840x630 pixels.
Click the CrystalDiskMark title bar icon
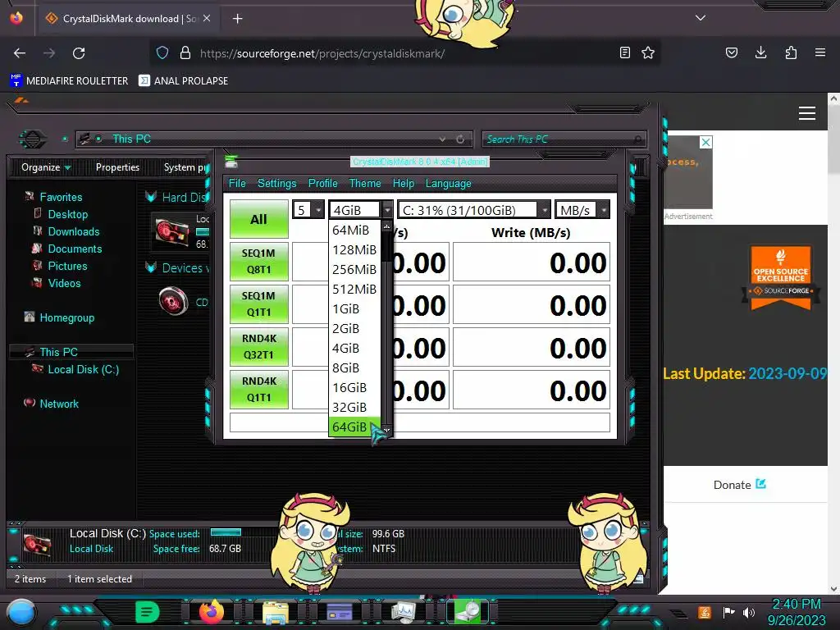coord(231,162)
